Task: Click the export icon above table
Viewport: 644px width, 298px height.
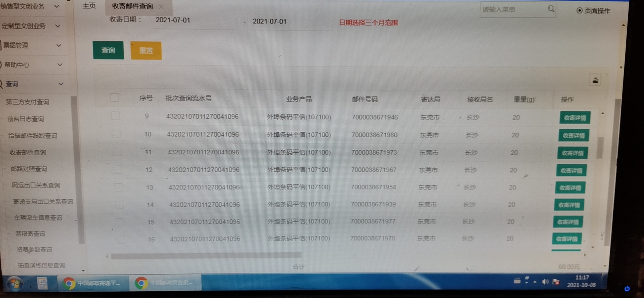Action: click(595, 80)
